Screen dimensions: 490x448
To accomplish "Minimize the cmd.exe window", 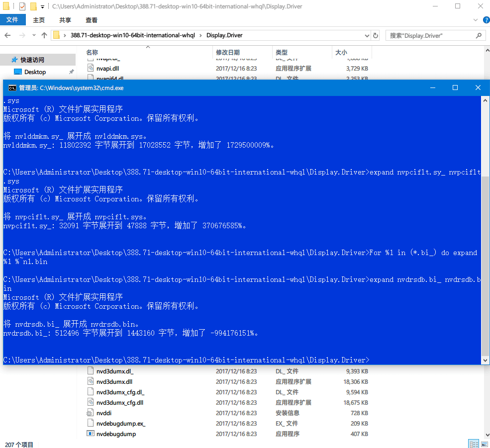I will (x=432, y=88).
